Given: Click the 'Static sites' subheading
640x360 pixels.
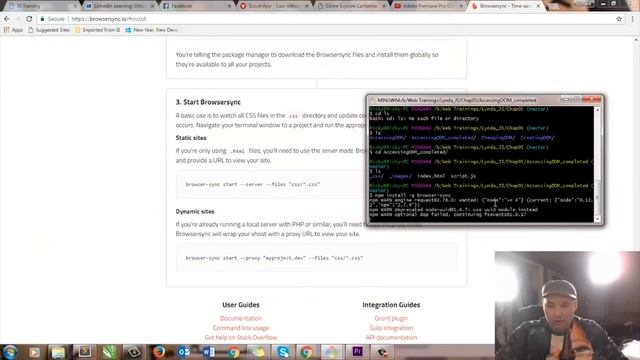Looking at the screenshot, I should 191,138.
